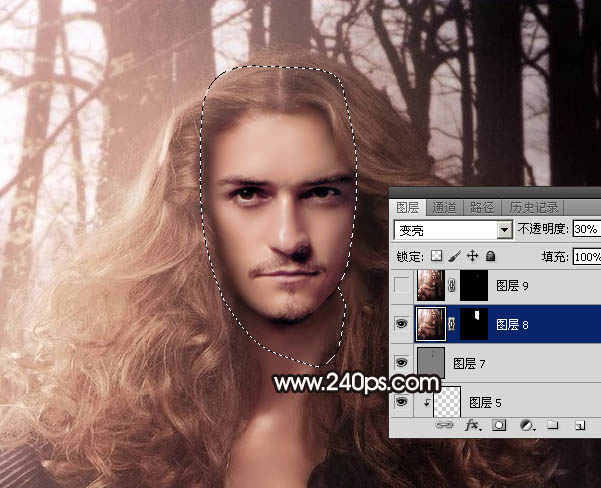
Task: Create a new group folder icon
Action: pos(552,424)
